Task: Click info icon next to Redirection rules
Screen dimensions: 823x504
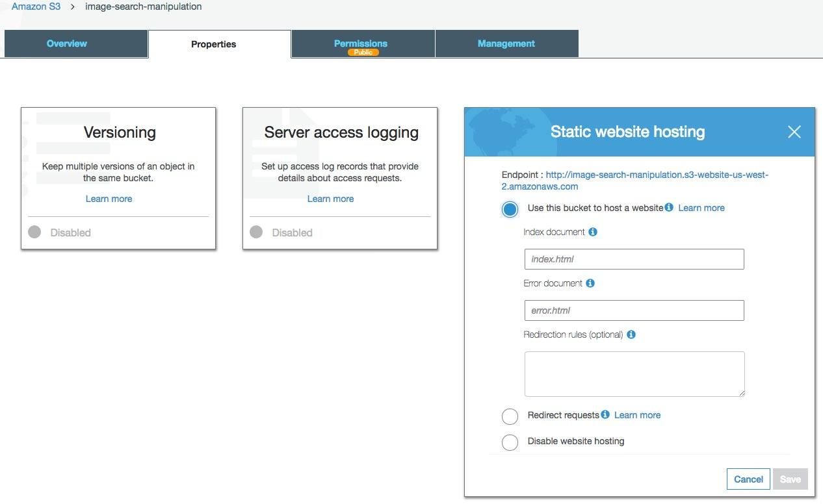Action: click(x=631, y=334)
